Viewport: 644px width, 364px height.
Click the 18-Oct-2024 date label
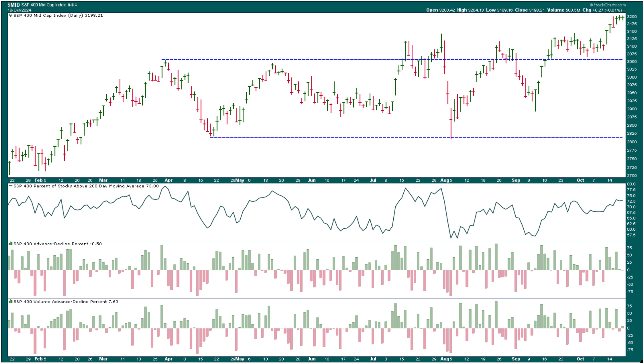click(19, 10)
